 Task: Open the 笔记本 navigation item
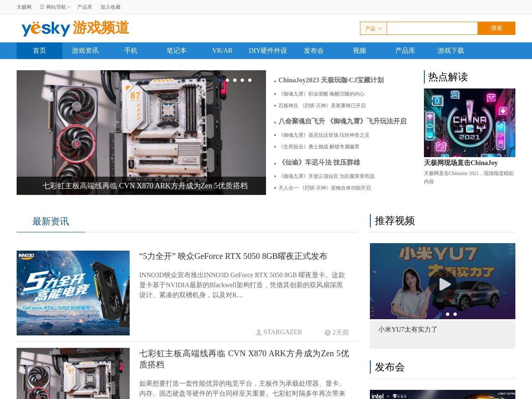tap(177, 51)
